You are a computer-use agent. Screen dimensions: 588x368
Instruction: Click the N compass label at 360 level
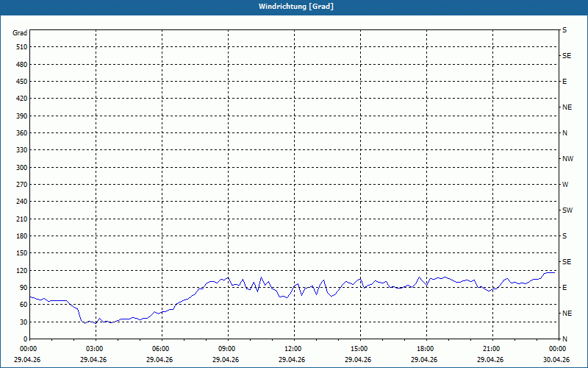click(x=564, y=133)
